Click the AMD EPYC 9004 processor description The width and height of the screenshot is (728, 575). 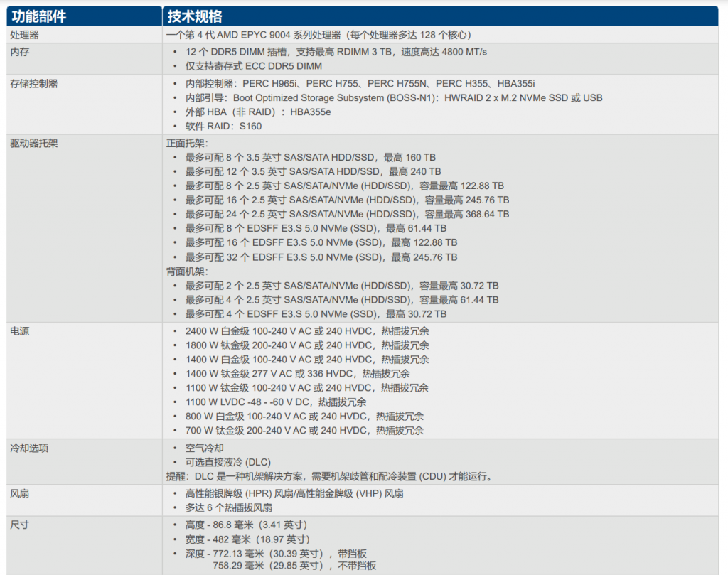tap(318, 35)
